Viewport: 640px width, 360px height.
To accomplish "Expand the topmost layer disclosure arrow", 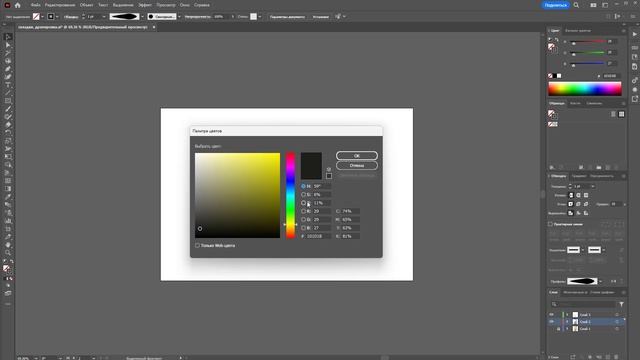I will tap(567, 315).
